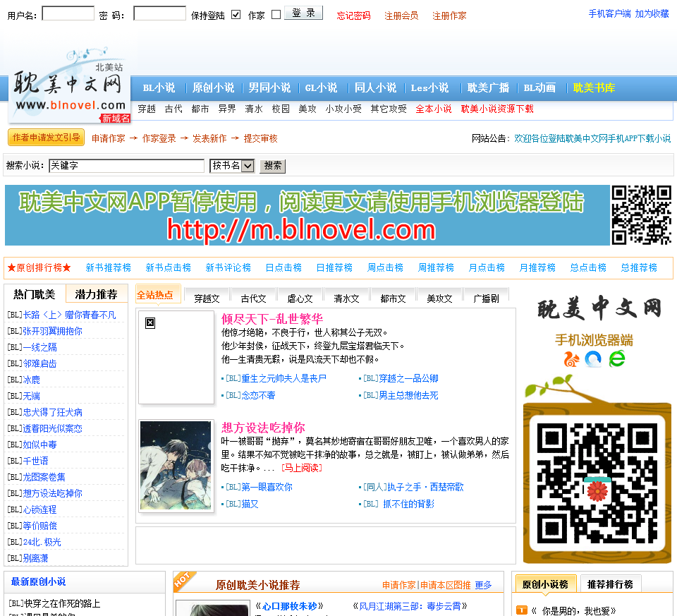Open the 倾尽天下-乱世繁华 title link
The height and width of the screenshot is (616, 677).
tap(272, 319)
